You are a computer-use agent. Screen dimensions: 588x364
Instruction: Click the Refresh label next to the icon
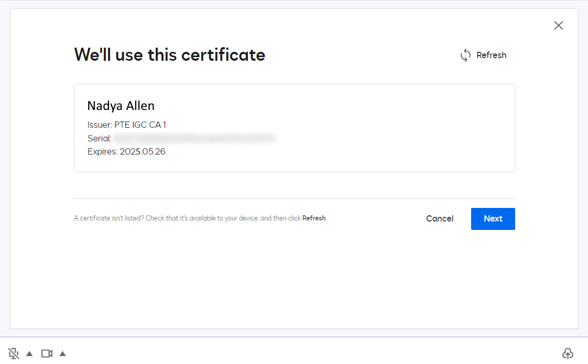tap(492, 55)
